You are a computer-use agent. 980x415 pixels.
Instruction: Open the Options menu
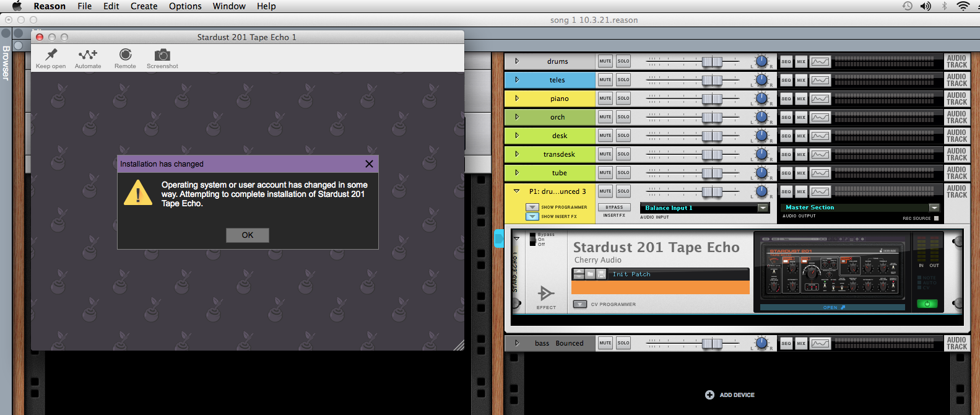click(x=185, y=6)
